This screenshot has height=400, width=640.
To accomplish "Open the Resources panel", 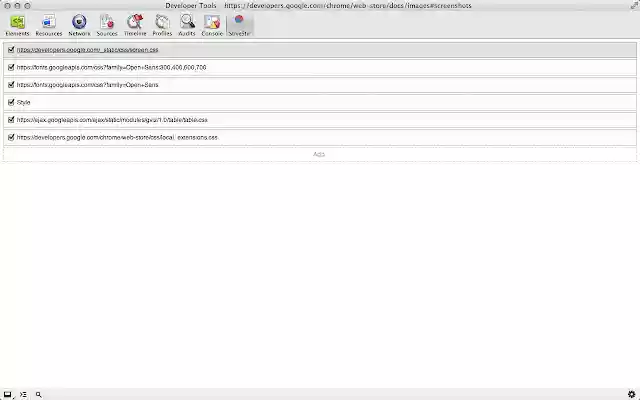I will 49,25.
